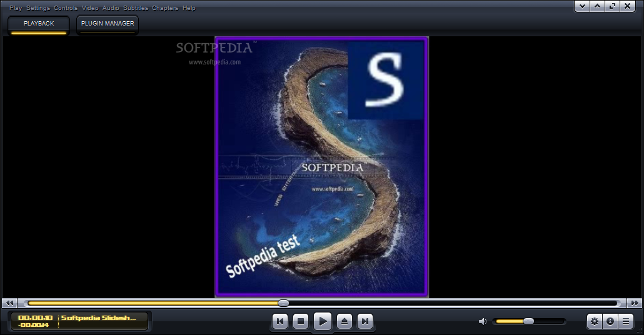Skip to the next track
The width and height of the screenshot is (644, 335).
coord(365,321)
